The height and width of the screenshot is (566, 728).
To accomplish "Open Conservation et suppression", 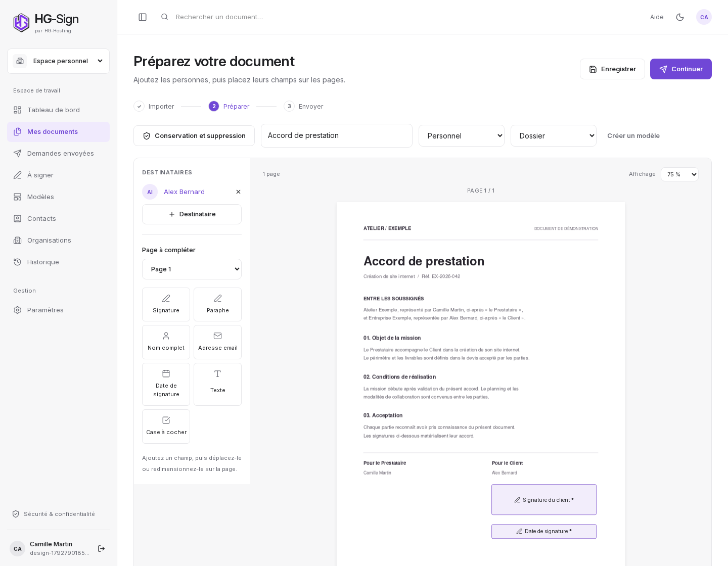I will click(x=194, y=136).
